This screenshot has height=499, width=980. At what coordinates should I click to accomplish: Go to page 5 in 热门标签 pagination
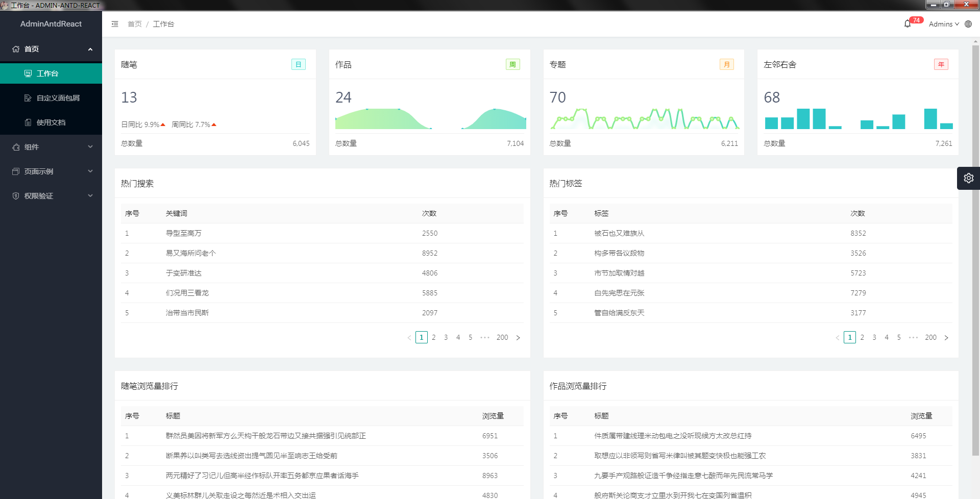pos(899,337)
